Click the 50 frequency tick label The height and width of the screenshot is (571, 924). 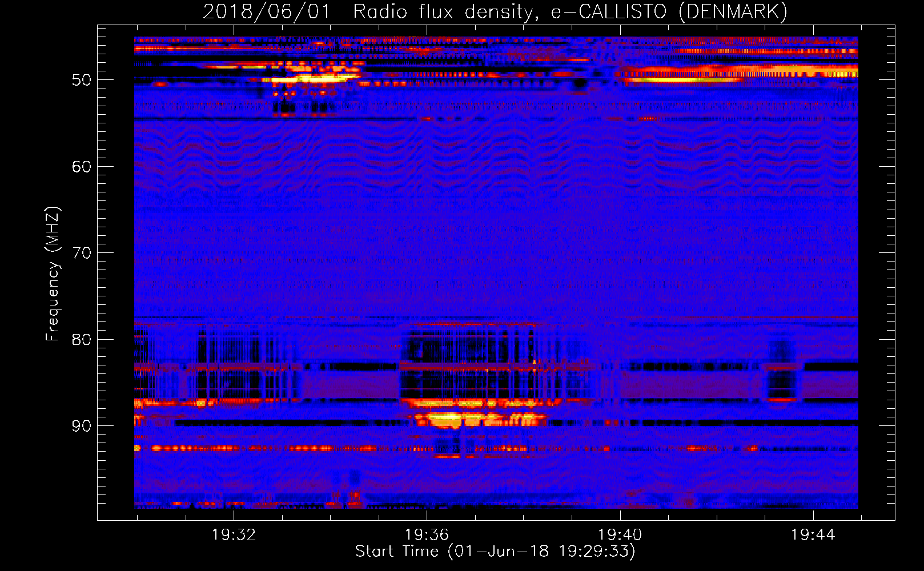pyautogui.click(x=82, y=80)
